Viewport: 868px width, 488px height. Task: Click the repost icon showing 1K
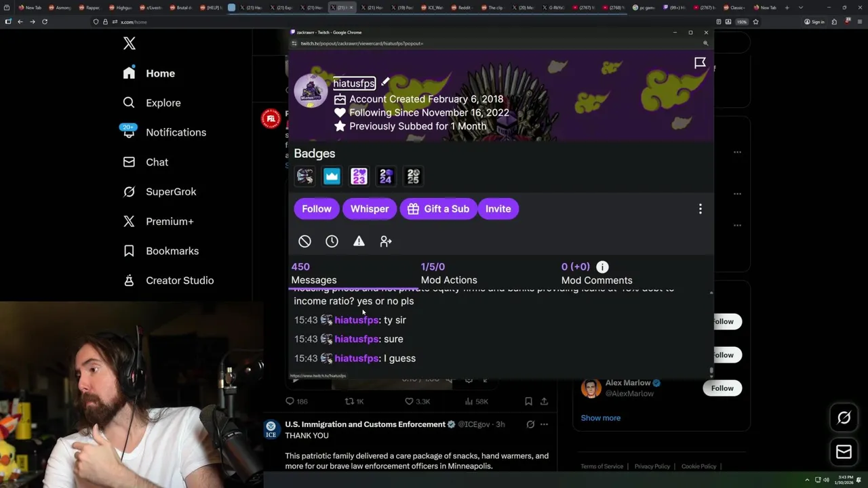coord(349,401)
